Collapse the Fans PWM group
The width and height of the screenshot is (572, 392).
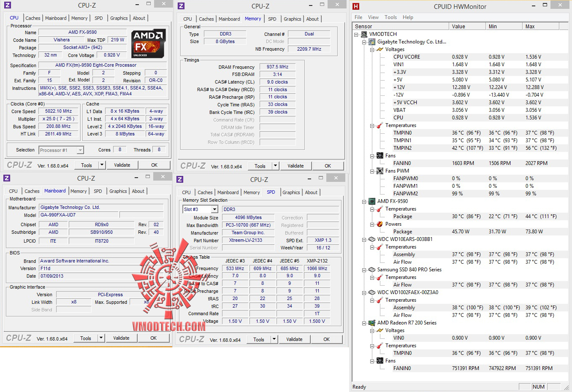(x=372, y=171)
